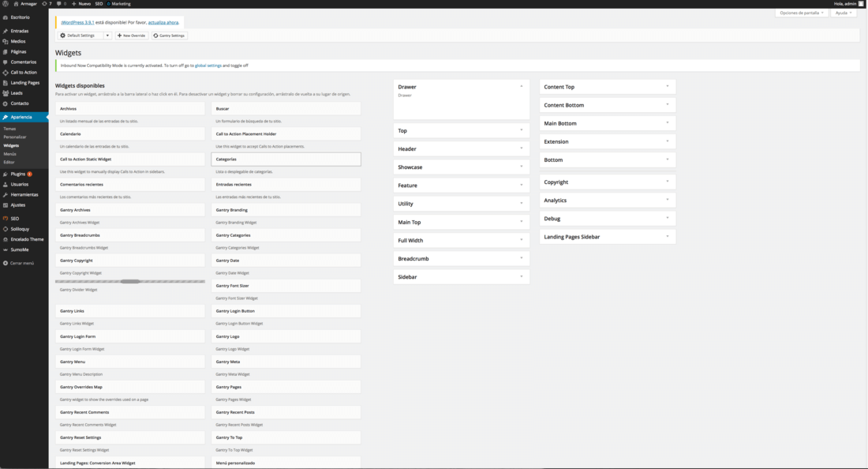The height and width of the screenshot is (469, 868).
Task: Open Menús submenu item
Action: pos(9,154)
